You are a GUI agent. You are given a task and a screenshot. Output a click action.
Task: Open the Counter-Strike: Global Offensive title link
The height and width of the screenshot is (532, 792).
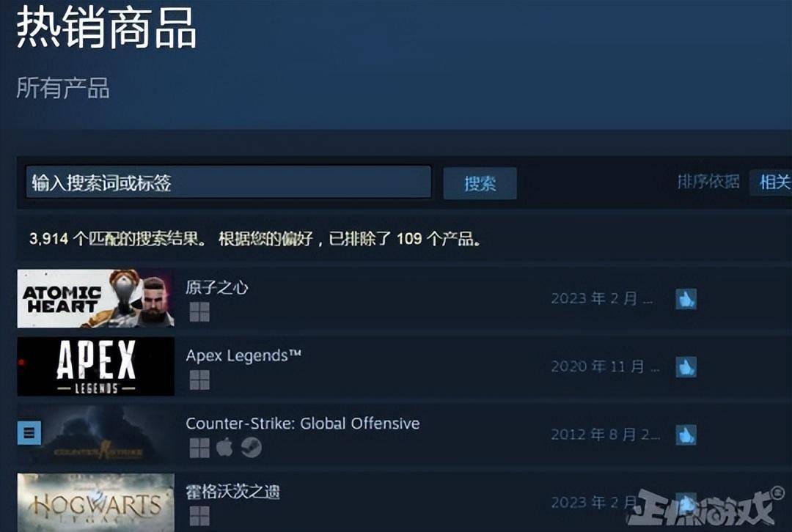303,424
